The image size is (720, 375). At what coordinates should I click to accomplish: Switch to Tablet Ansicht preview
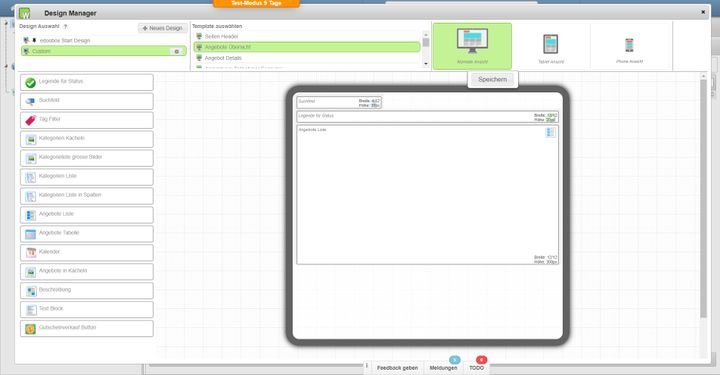pos(551,46)
